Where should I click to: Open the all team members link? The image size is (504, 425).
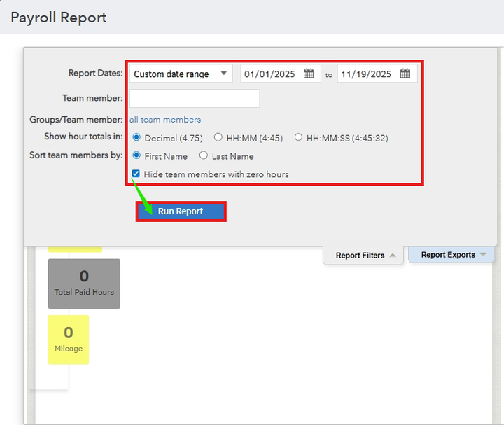point(165,120)
